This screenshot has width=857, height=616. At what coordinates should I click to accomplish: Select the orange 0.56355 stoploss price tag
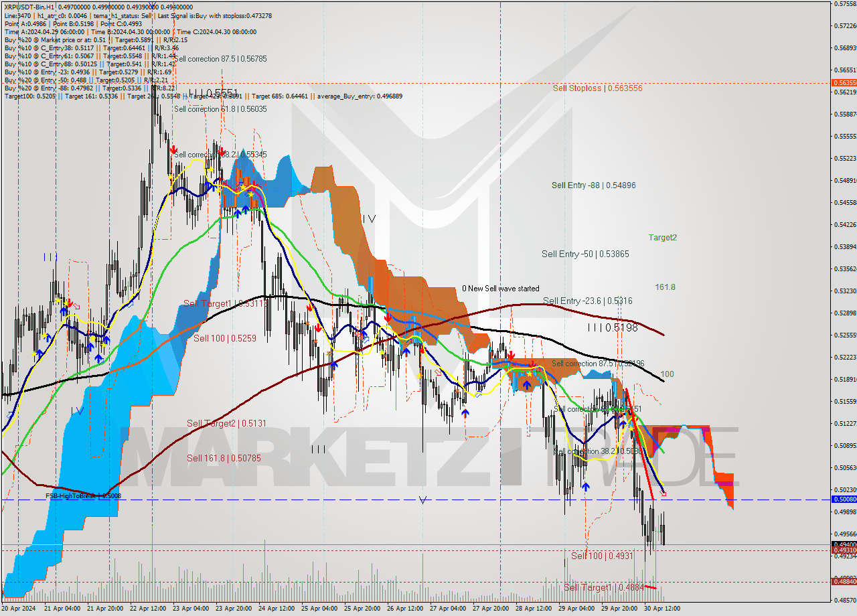844,83
